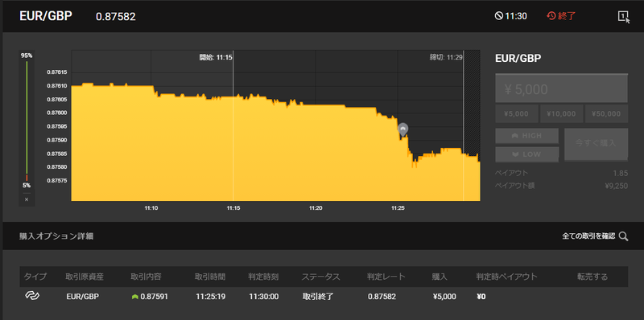The image size is (644, 320).
Task: Click the red 終了 status label
Action: [567, 16]
